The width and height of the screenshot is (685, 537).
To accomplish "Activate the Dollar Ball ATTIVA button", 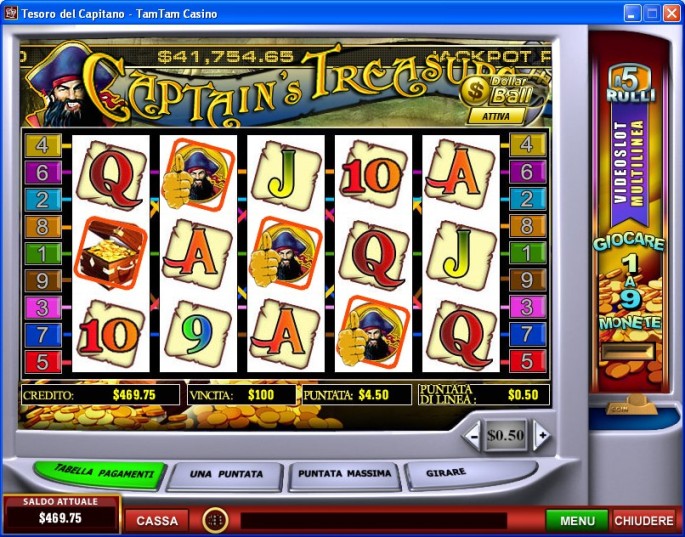I will (x=496, y=117).
